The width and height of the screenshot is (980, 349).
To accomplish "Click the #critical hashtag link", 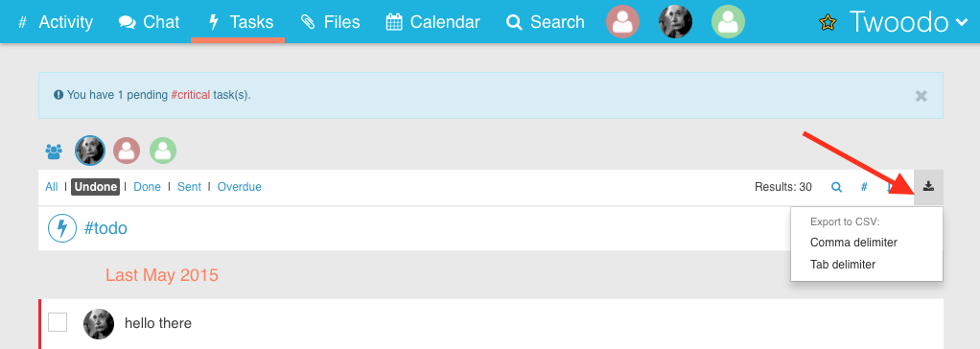I will pyautogui.click(x=191, y=95).
